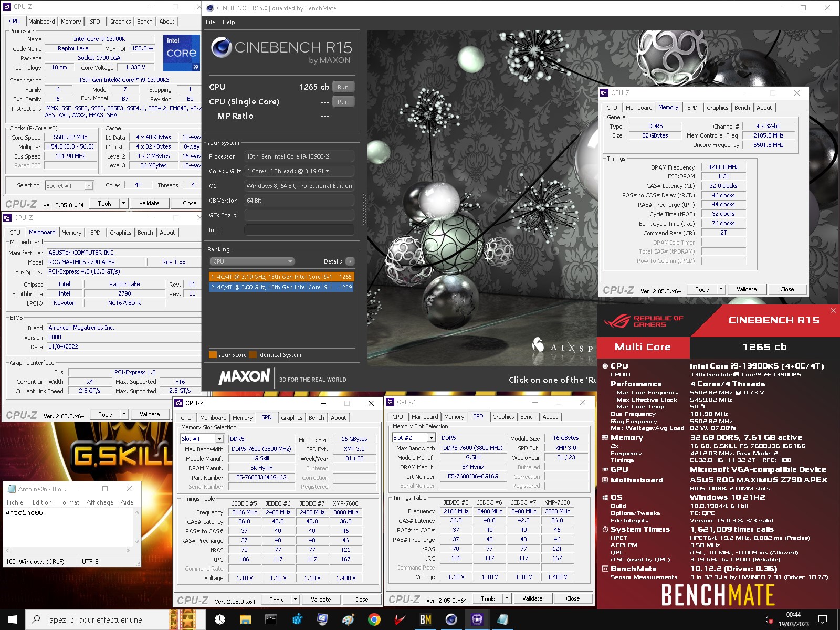Select ranking row '4C/4T @ 3.19 GHz' 1265

click(281, 277)
